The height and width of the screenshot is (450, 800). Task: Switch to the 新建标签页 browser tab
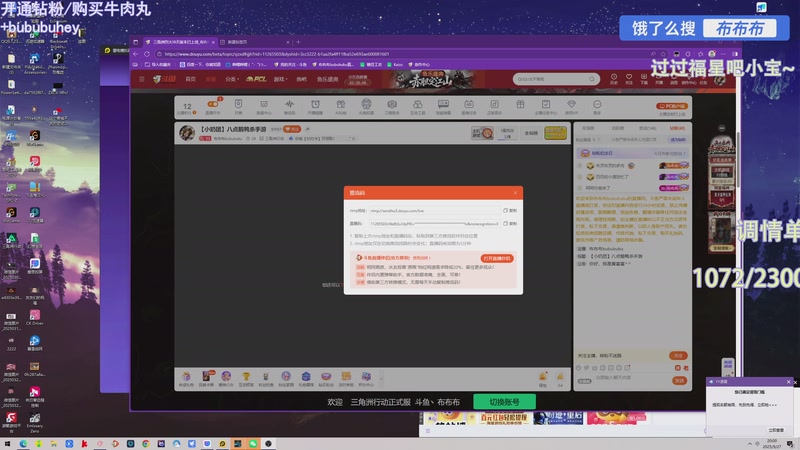(x=254, y=42)
